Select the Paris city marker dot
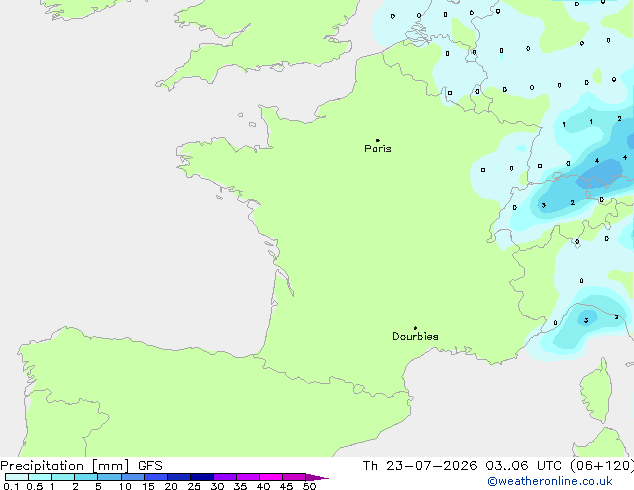The image size is (634, 490). point(378,140)
